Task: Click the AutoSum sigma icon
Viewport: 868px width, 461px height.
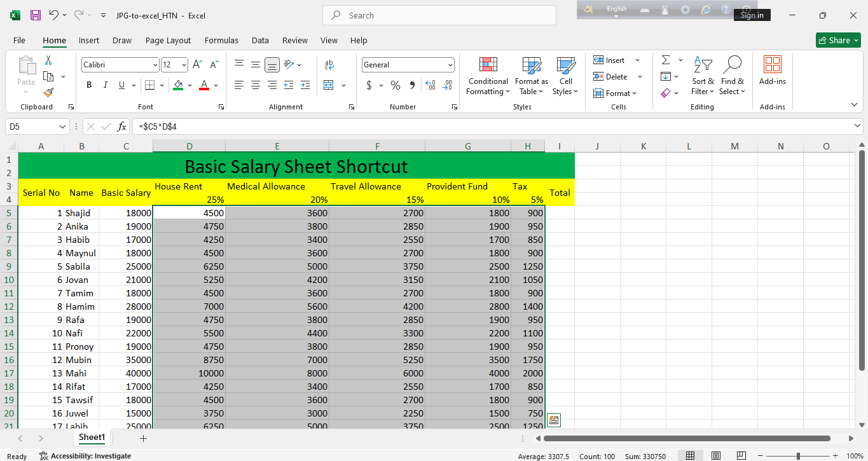Action: [666, 60]
